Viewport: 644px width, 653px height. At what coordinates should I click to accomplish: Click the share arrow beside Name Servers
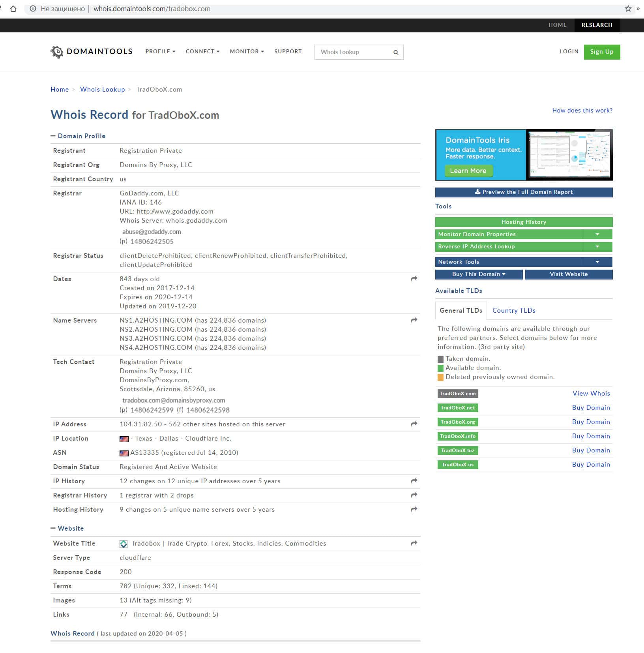414,320
